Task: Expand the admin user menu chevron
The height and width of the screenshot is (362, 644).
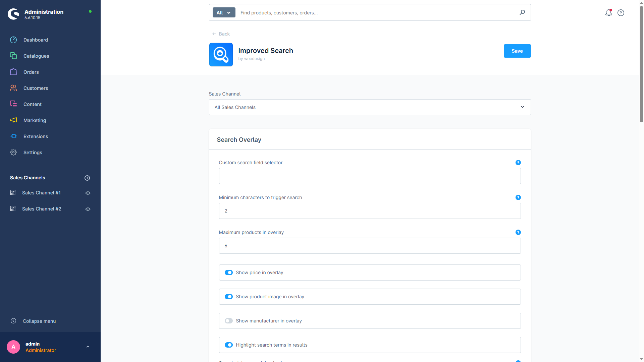Action: [x=88, y=347]
